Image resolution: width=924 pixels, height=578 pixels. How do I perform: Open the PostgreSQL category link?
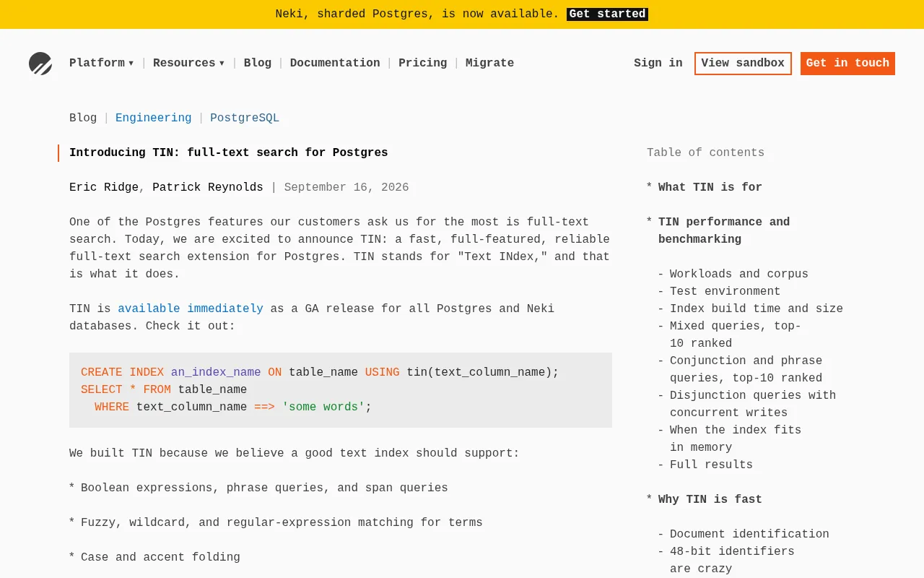tap(245, 118)
